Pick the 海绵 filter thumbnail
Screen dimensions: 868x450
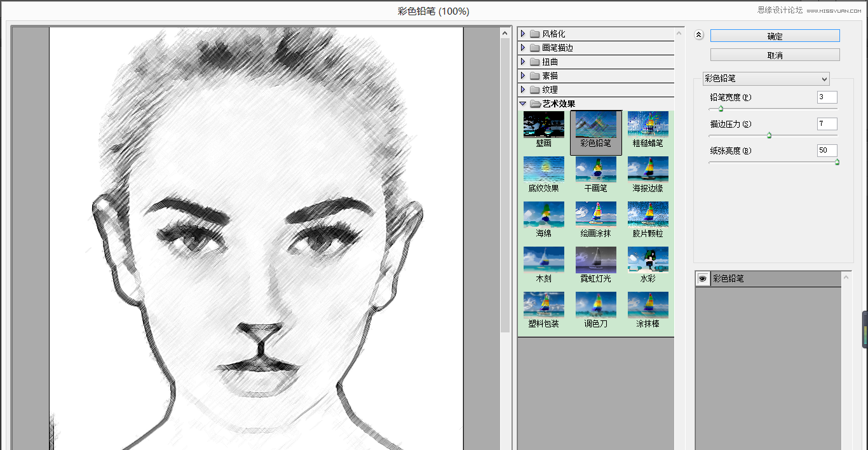pos(543,213)
